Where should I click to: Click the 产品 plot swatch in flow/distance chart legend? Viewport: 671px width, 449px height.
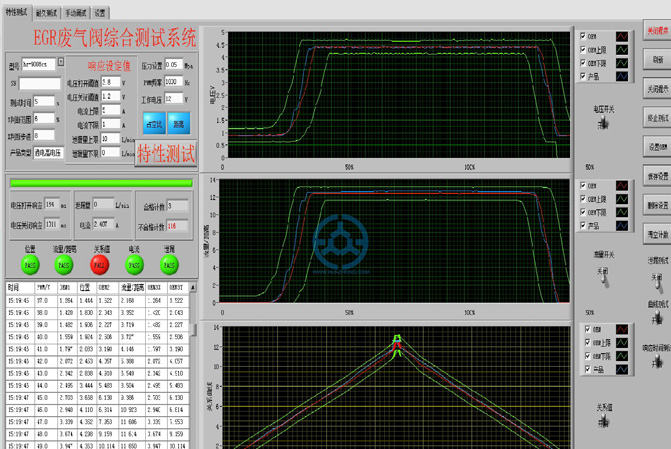coord(622,225)
